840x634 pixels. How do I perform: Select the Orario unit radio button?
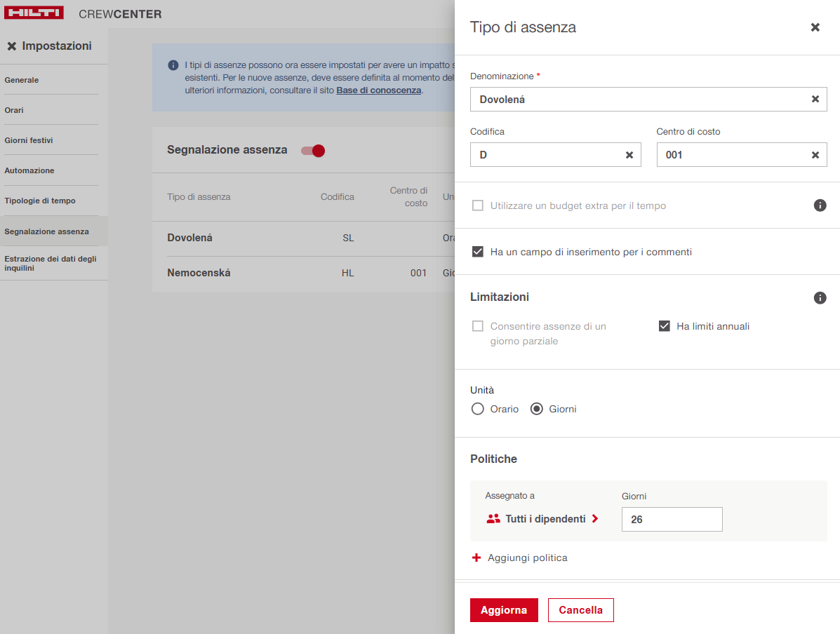pyautogui.click(x=478, y=409)
